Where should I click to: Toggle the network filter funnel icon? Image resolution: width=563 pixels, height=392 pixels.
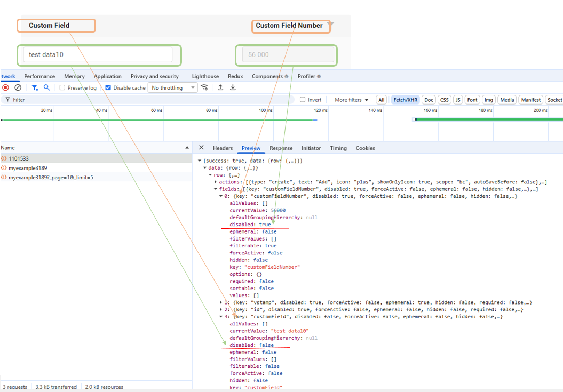coord(35,87)
